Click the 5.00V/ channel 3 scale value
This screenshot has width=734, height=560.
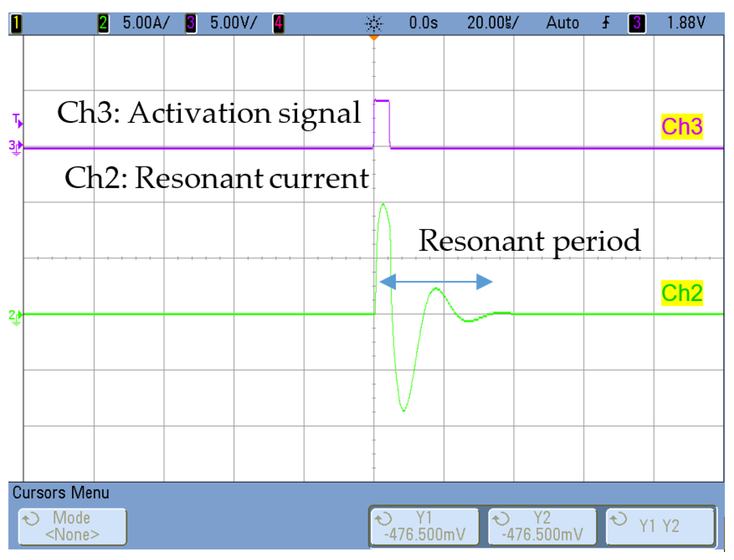click(233, 23)
